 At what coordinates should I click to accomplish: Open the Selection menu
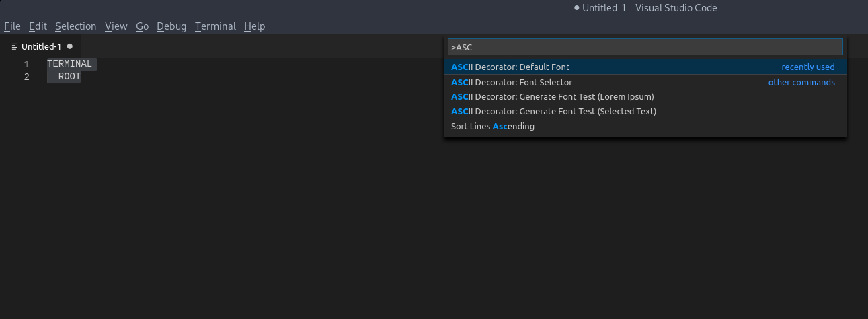(76, 26)
